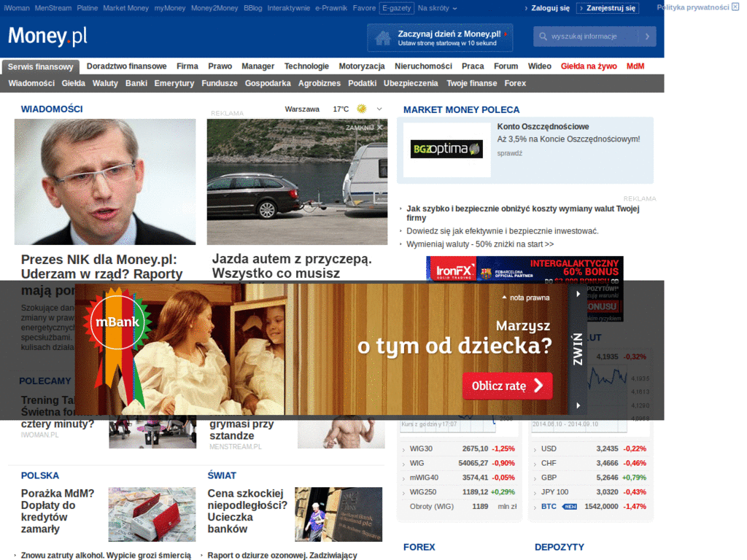Screen dimensions: 747x560
Task: Expand the Warszawa weather dropdown
Action: [379, 109]
